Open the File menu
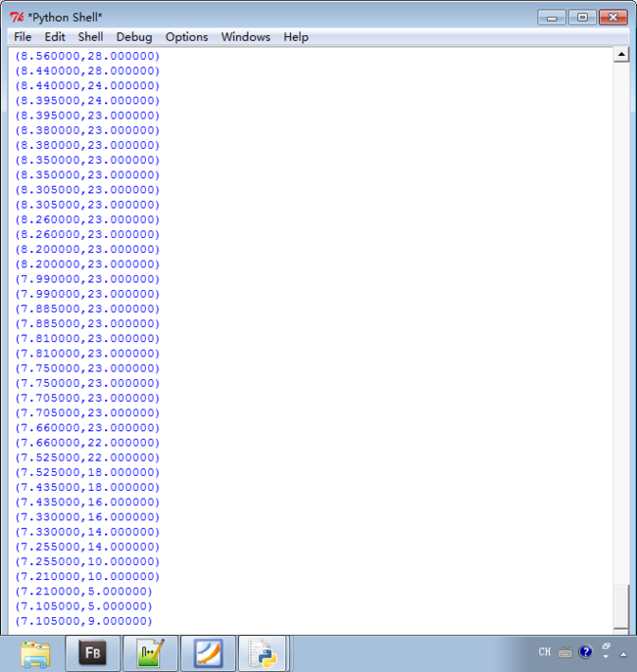 tap(23, 37)
